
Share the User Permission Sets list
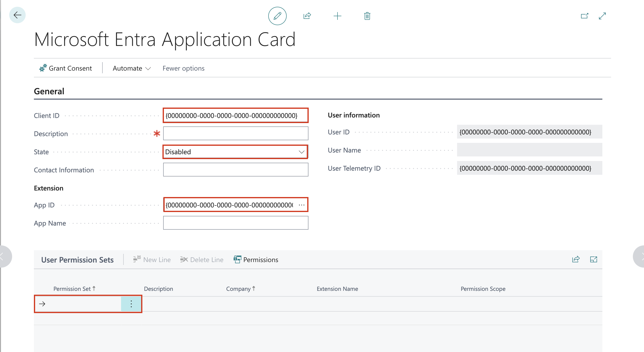(575, 259)
